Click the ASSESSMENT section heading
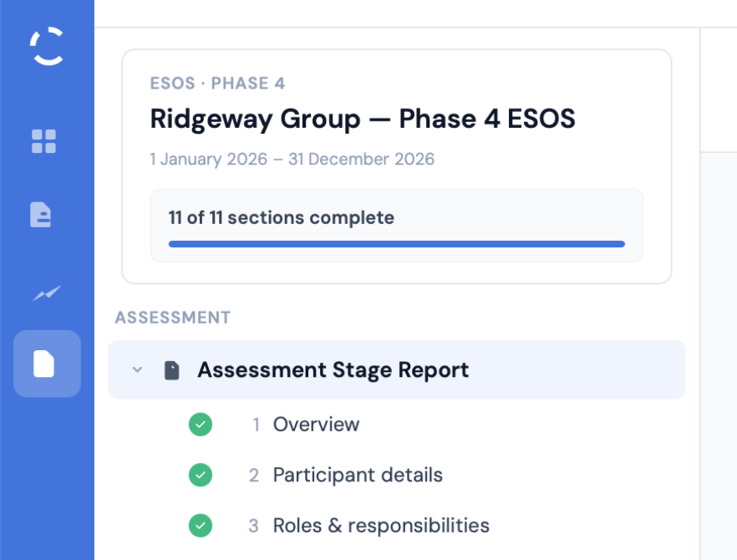Viewport: 737px width, 560px height. (x=173, y=318)
